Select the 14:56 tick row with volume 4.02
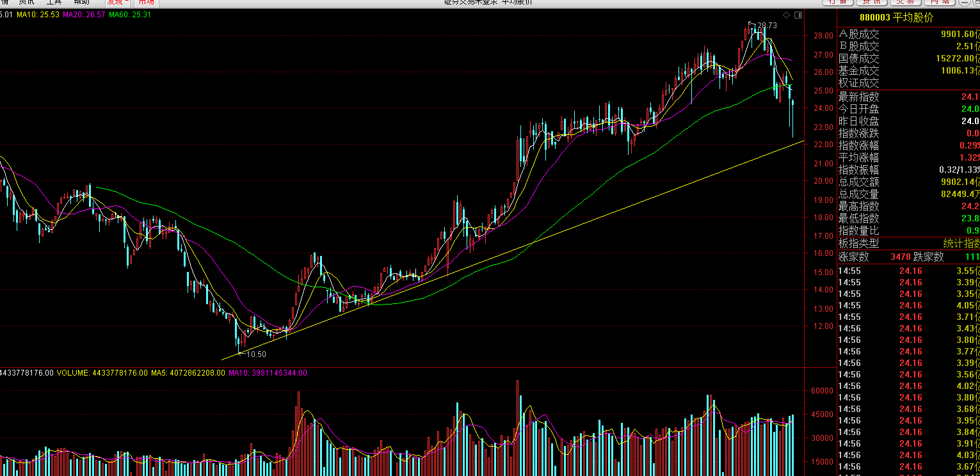 tap(909, 386)
